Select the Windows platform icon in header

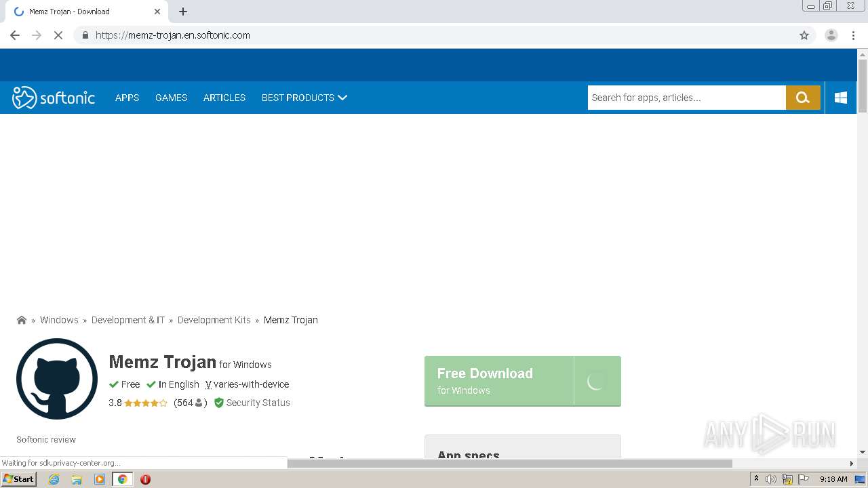coord(841,98)
